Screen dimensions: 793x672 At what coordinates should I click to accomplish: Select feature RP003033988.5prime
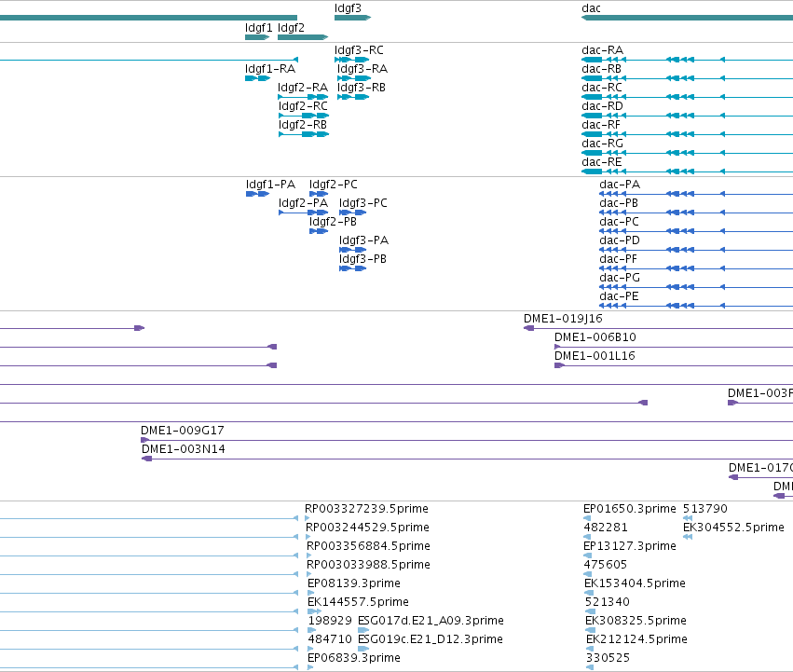(309, 574)
